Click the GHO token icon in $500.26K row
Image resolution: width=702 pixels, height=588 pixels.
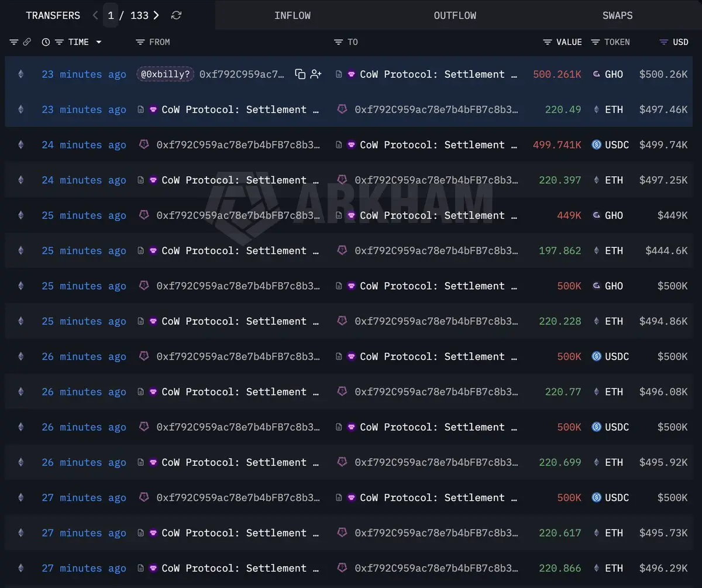pos(596,74)
